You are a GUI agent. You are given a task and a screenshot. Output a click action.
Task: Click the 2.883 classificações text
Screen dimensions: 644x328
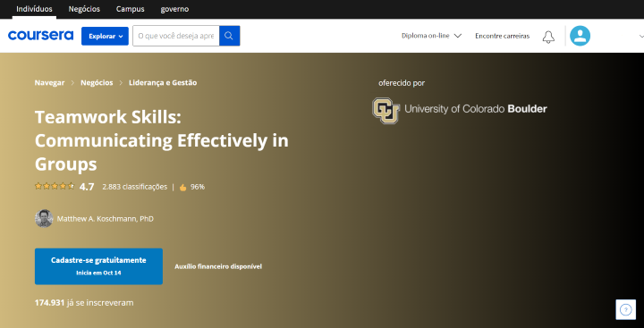(135, 187)
